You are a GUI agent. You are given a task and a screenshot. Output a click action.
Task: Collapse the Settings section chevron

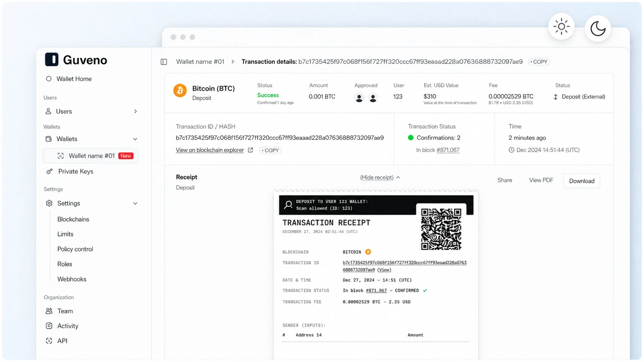pos(135,203)
